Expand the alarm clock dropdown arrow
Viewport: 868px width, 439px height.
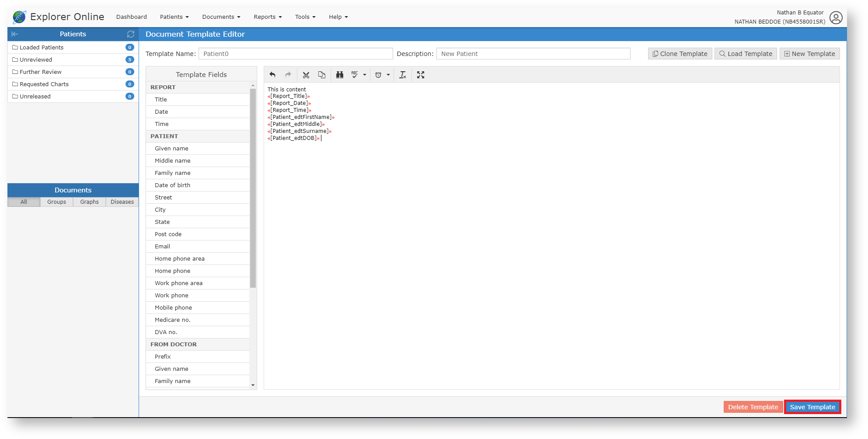pos(388,75)
